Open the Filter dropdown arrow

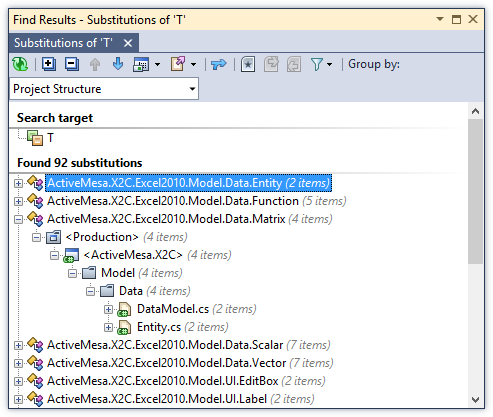tap(329, 64)
